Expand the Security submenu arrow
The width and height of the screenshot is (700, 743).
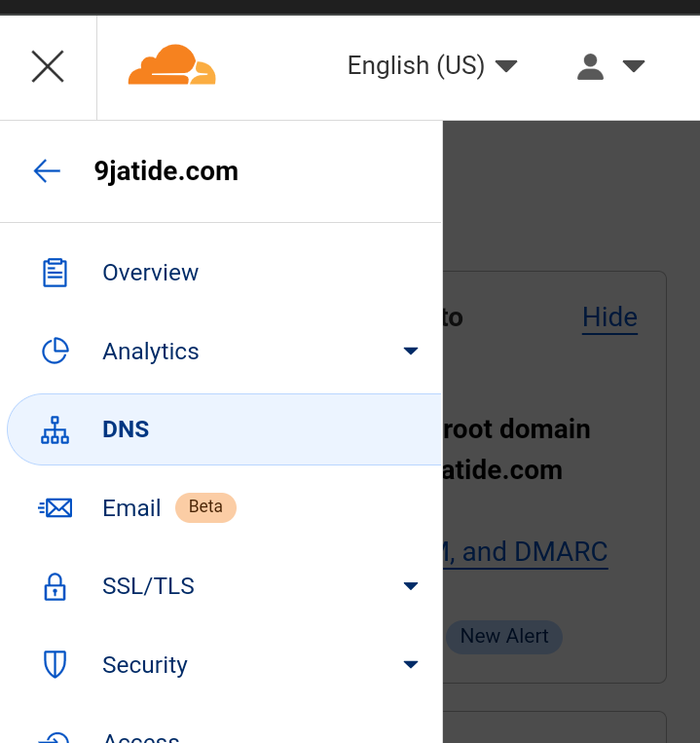(411, 664)
